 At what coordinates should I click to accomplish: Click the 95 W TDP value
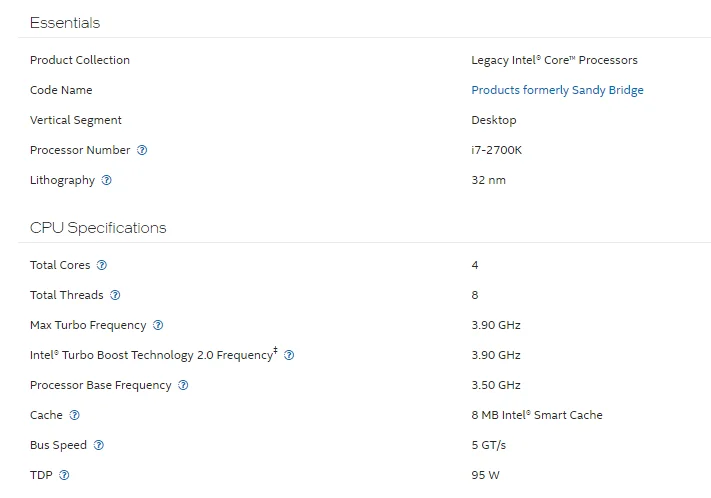coord(485,475)
